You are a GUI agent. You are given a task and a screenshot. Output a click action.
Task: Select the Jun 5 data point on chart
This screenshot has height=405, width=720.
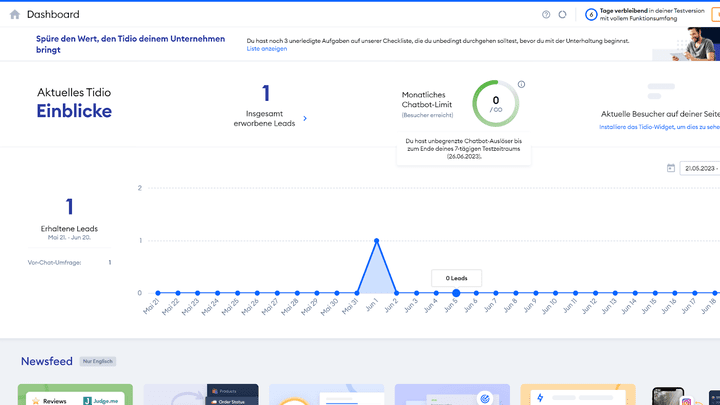coord(456,293)
